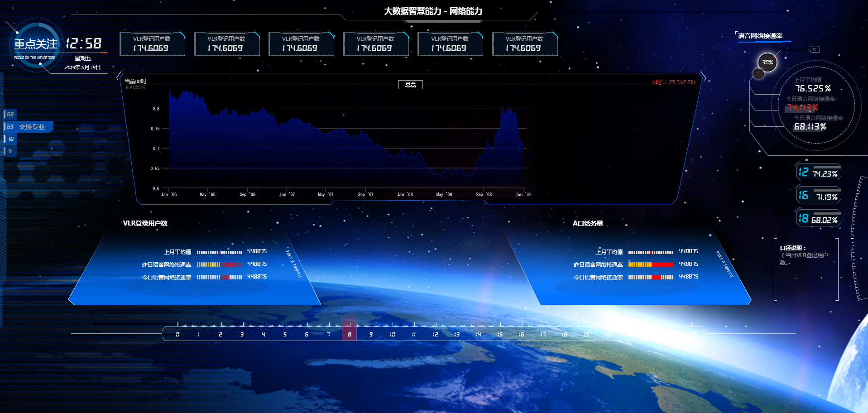Select hour 9 on the timeline
Viewport: 868px width, 413px height.
tap(371, 335)
